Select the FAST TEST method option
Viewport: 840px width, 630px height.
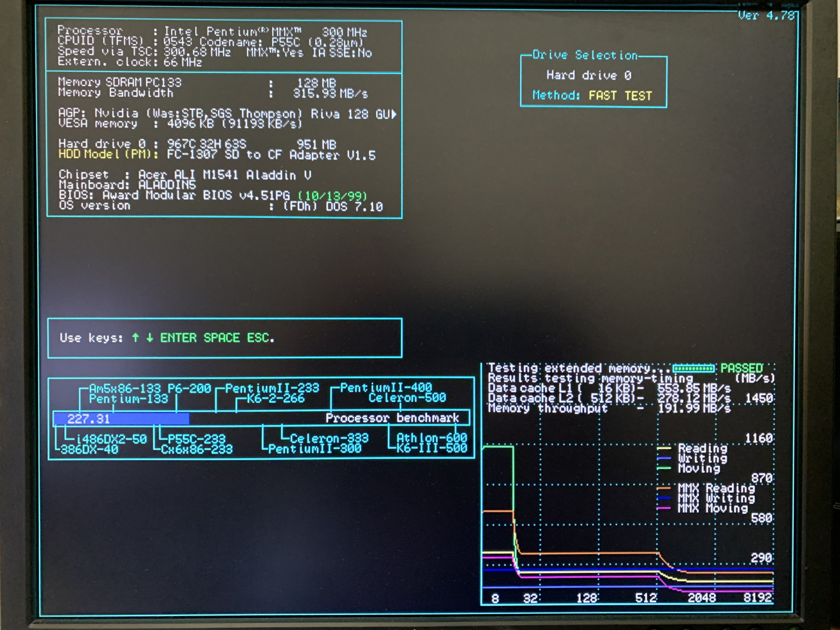tap(620, 95)
